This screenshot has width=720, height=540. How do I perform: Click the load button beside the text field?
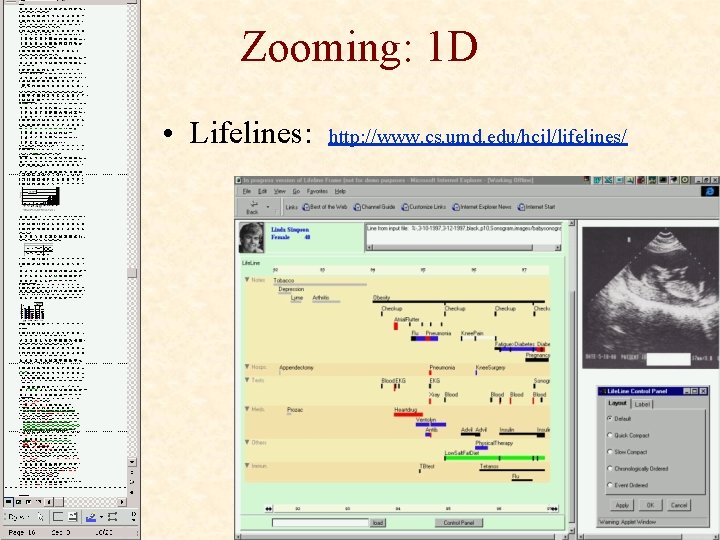click(x=378, y=523)
